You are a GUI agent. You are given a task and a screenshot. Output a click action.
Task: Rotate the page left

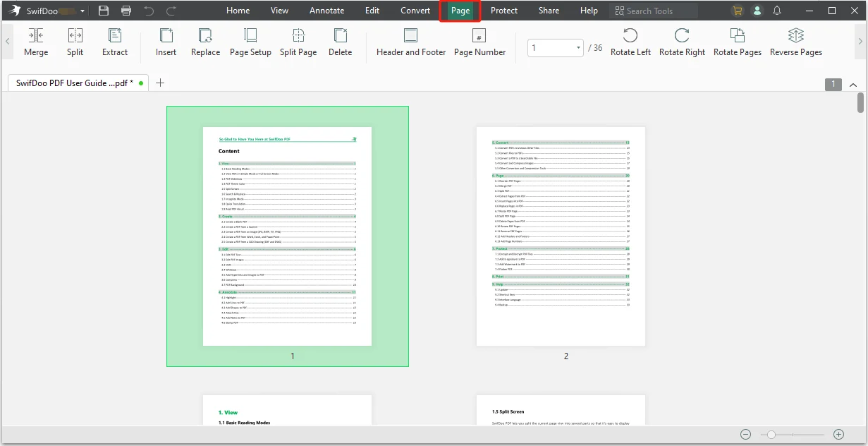pos(630,36)
